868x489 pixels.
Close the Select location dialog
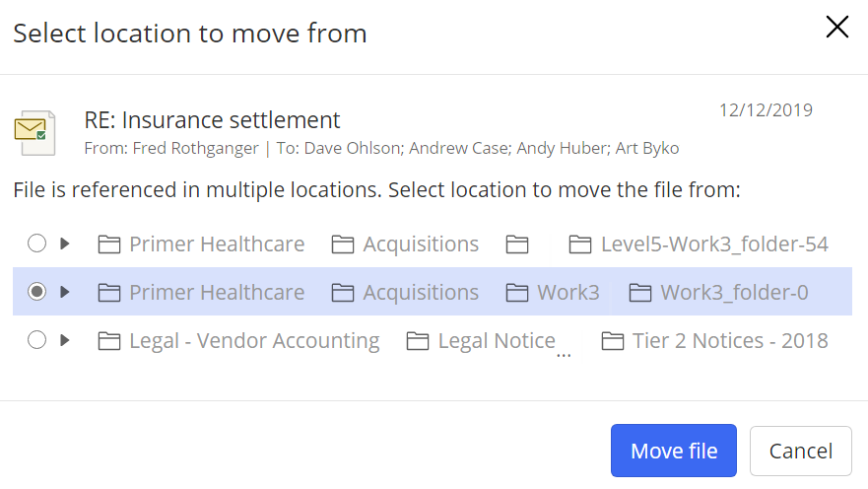click(x=836, y=28)
